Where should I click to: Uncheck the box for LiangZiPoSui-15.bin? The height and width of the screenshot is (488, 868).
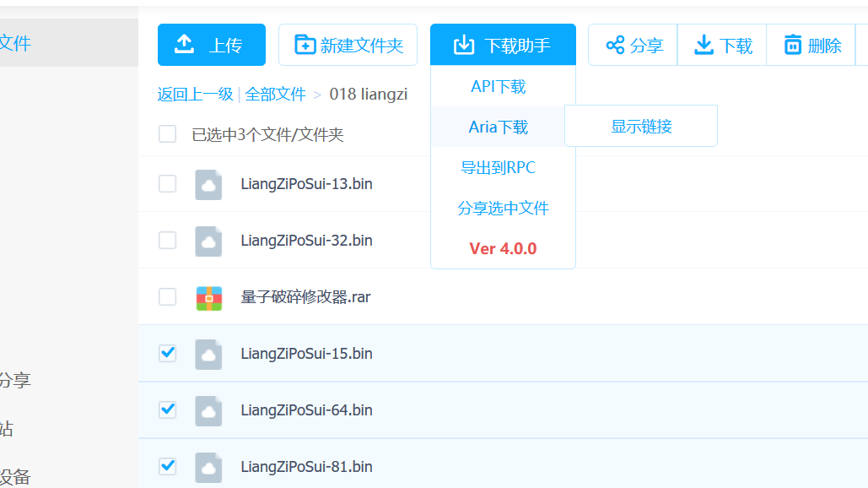(x=167, y=354)
